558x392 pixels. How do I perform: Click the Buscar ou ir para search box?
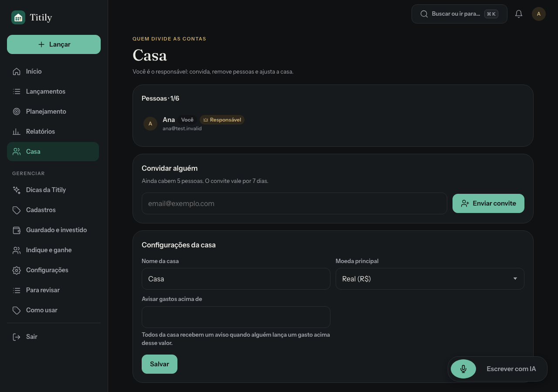click(459, 14)
